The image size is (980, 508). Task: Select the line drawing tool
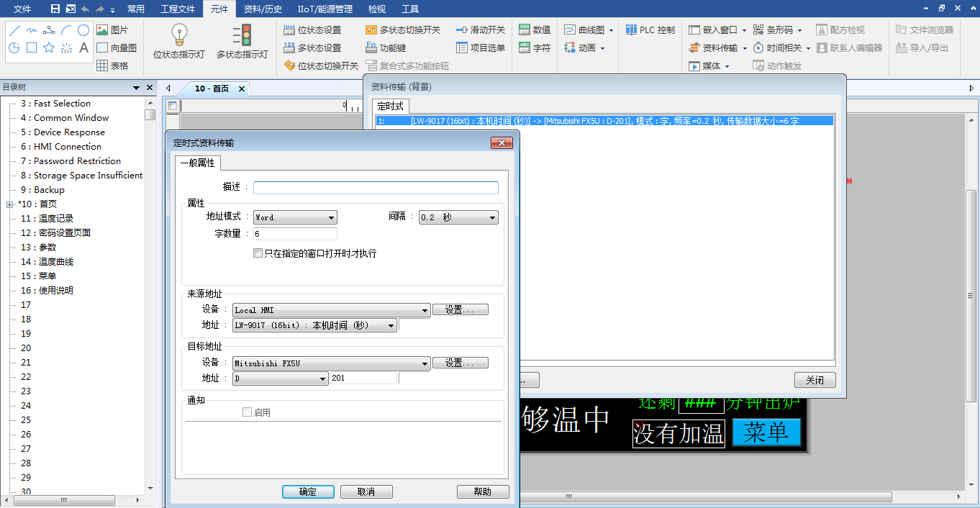(x=14, y=30)
